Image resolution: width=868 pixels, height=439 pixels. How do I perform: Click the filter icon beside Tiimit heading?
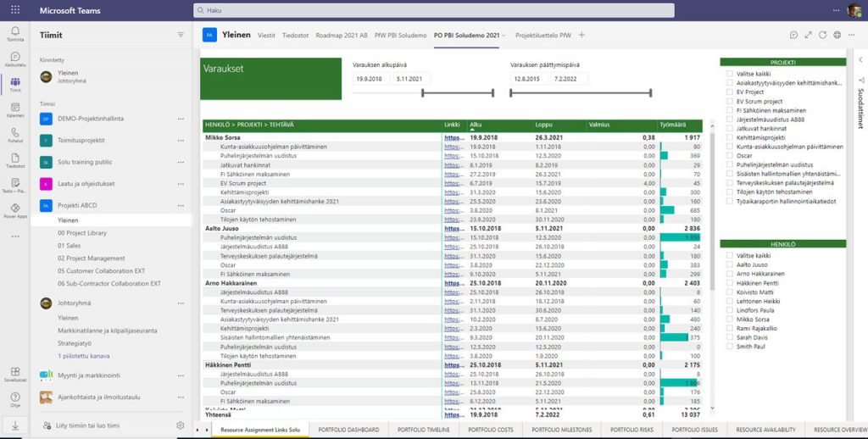[181, 35]
